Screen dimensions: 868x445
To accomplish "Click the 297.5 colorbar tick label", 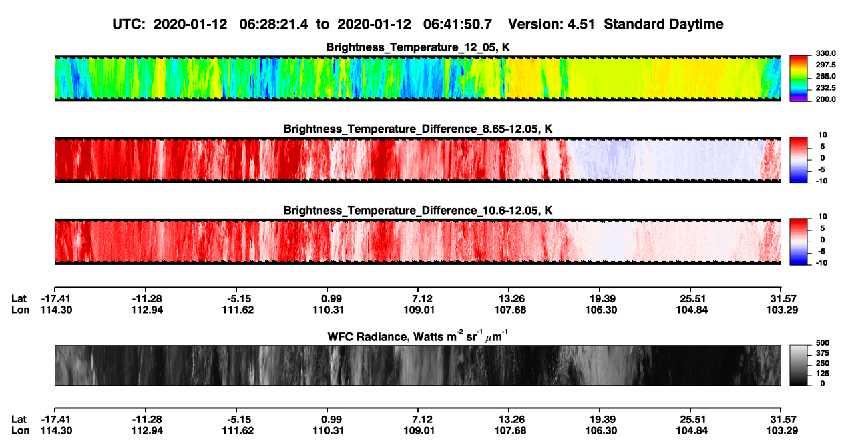I will [825, 65].
